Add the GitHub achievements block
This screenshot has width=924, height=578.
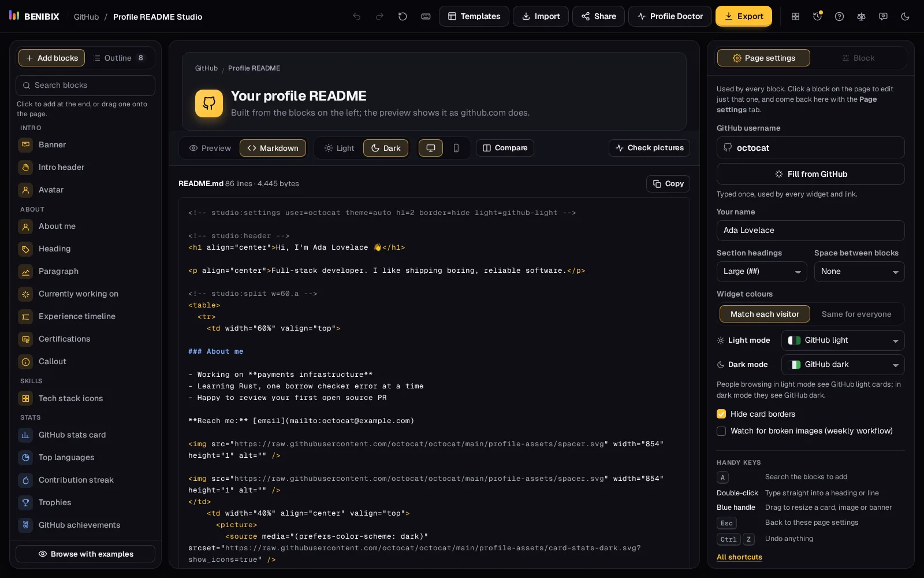(x=85, y=525)
